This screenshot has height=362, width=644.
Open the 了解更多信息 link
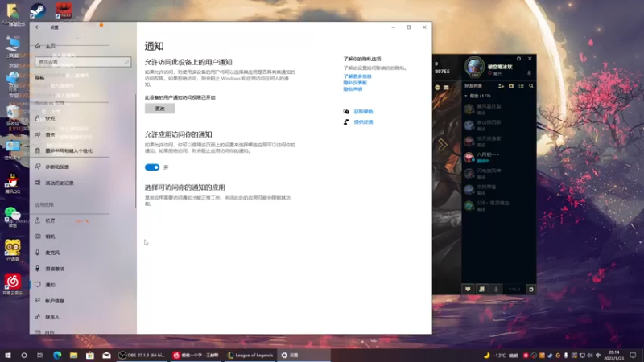point(357,76)
